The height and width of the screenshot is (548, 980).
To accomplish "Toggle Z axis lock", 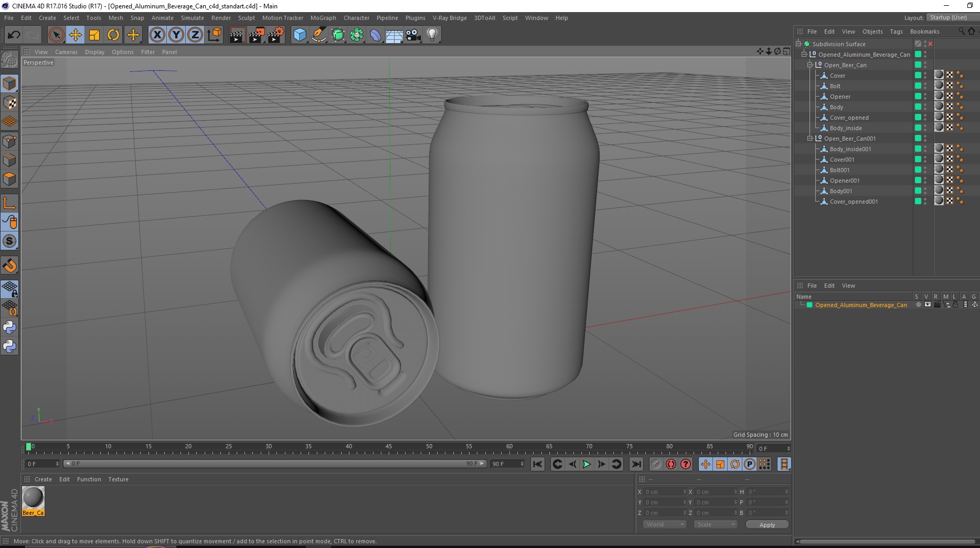I will pyautogui.click(x=195, y=35).
